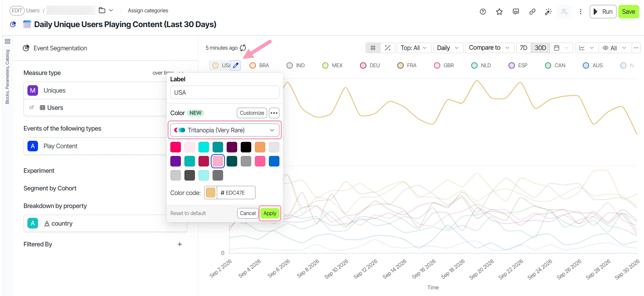The height and width of the screenshot is (296, 644).
Task: Click the pencil edit icon beside USA
Action: (x=236, y=65)
